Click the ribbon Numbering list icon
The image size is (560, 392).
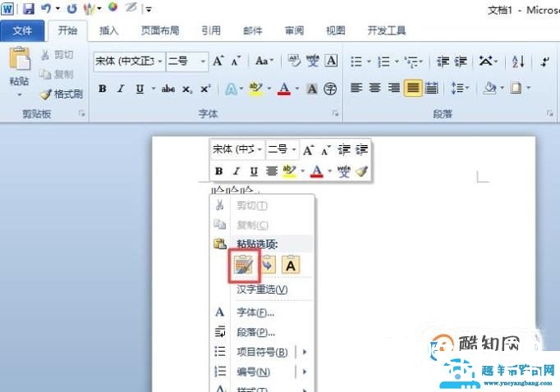pos(384,62)
